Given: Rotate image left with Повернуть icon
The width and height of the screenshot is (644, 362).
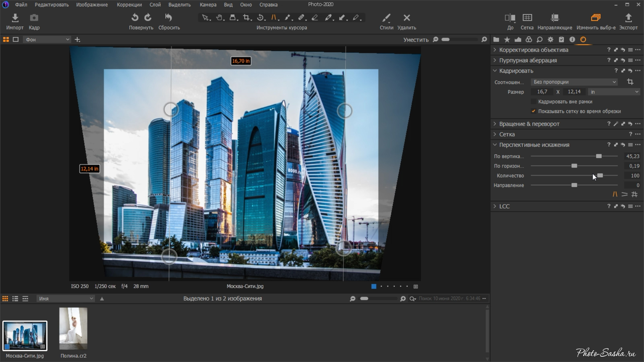Looking at the screenshot, I should pyautogui.click(x=135, y=18).
